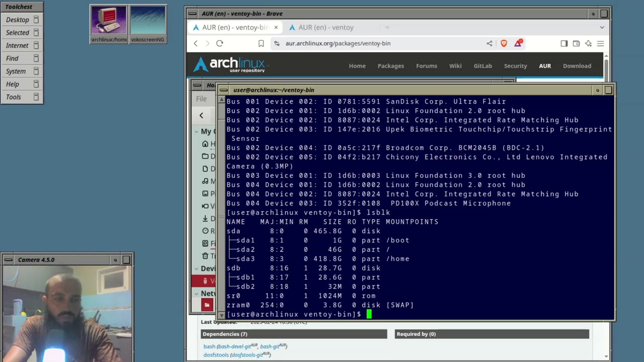
Task: Toggle the Desktop drawer in Toolchest
Action: (36, 20)
